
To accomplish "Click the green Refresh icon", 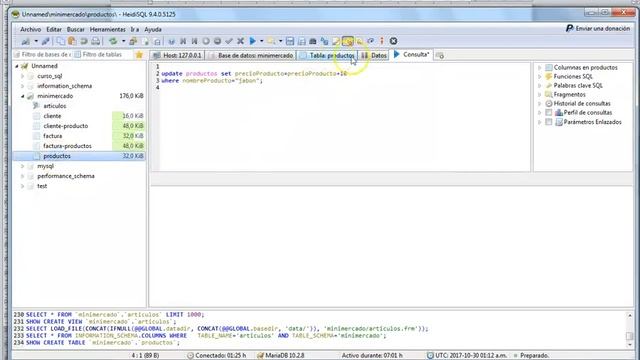I will tap(113, 41).
